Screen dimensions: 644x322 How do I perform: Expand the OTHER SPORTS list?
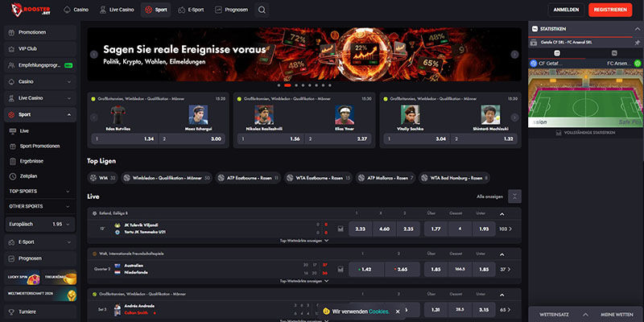click(x=68, y=207)
